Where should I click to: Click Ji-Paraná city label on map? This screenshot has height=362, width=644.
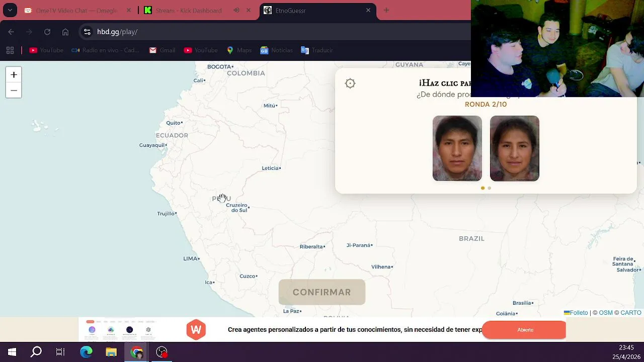[x=359, y=245]
